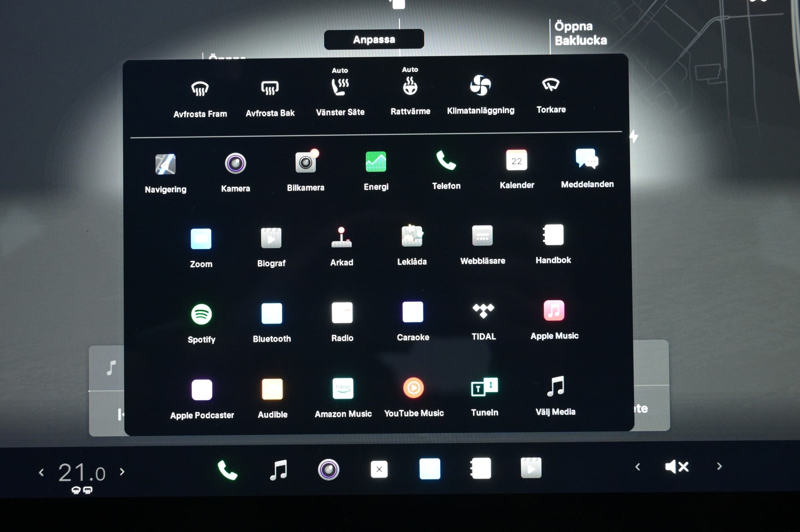This screenshot has width=800, height=532.
Task: Tap Öppna Baklucka to open trunk
Action: tap(581, 33)
